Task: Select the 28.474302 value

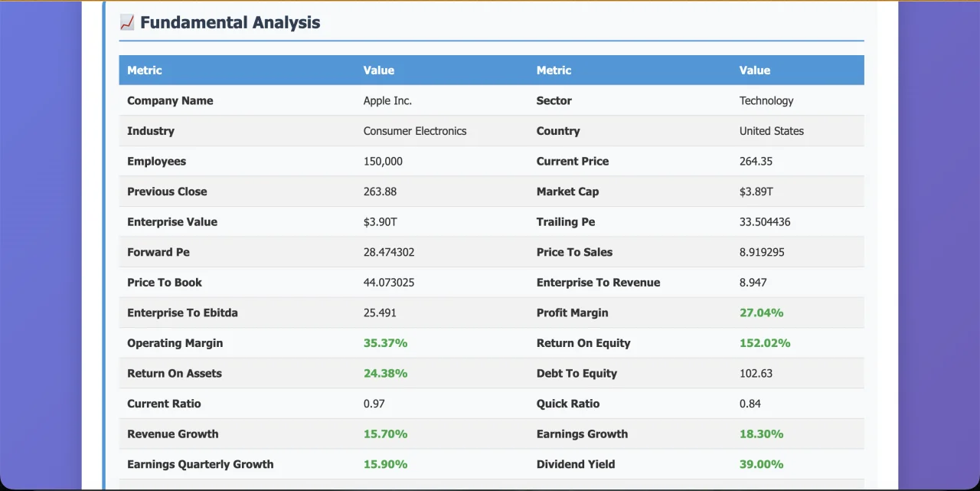Action: [x=389, y=252]
